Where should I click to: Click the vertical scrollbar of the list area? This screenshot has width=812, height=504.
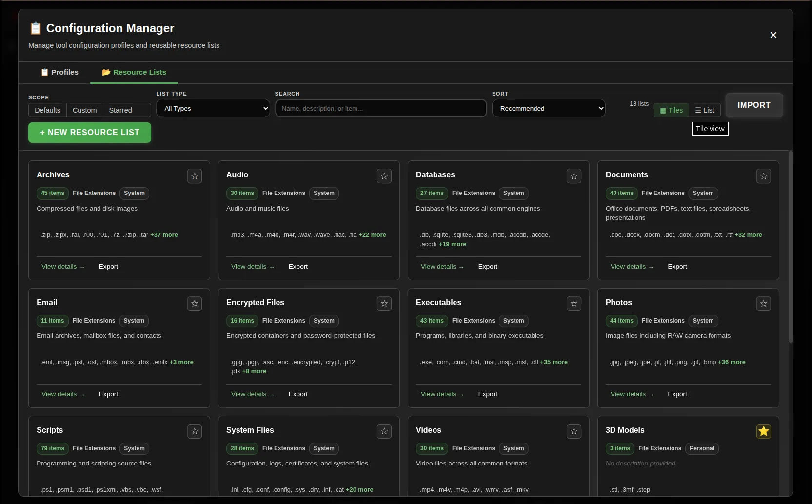tap(791, 248)
